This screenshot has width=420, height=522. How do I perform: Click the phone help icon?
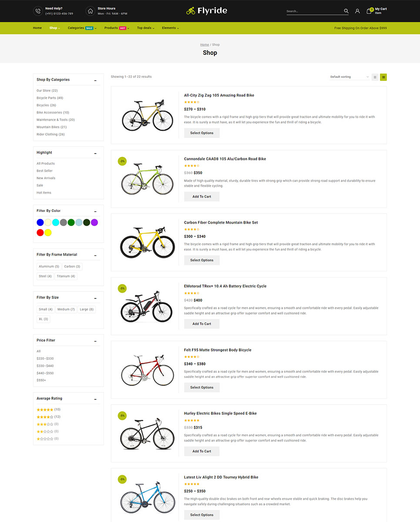(38, 11)
